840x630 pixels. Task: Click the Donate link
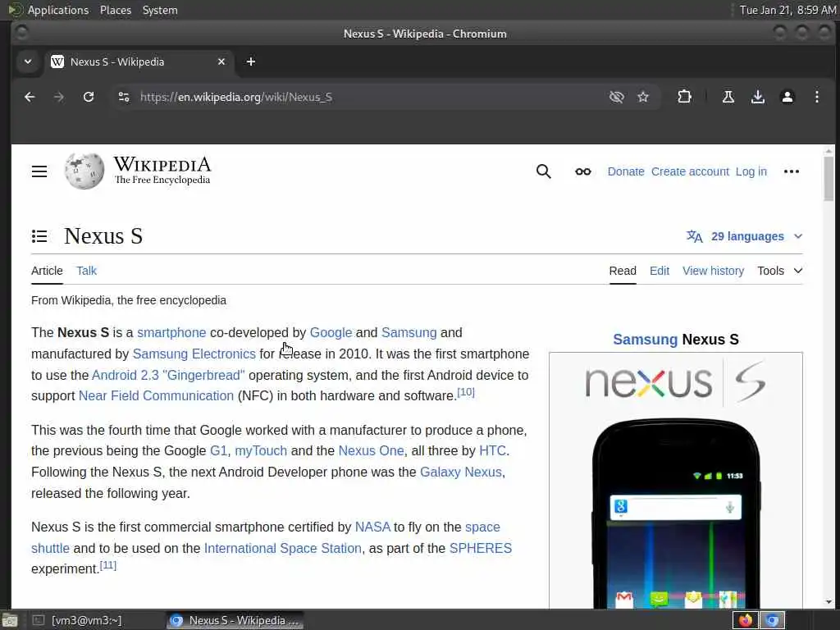click(626, 171)
